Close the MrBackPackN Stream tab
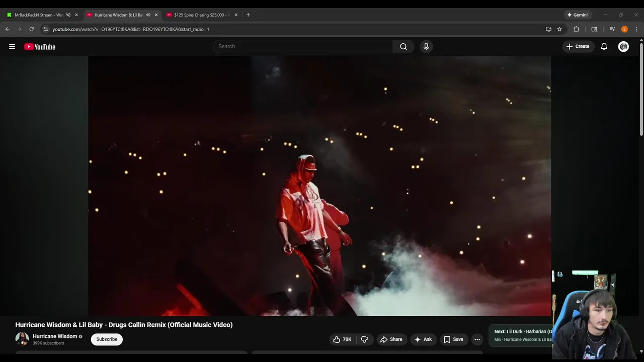 (x=76, y=15)
